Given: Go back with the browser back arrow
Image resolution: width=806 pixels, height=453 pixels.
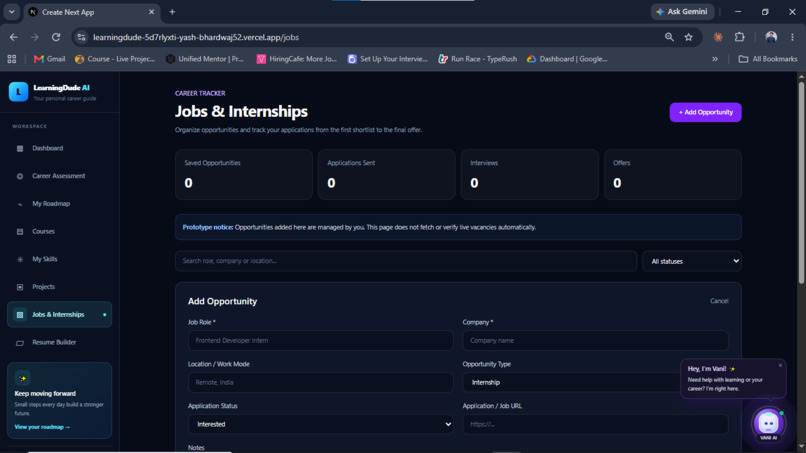Looking at the screenshot, I should (14, 37).
